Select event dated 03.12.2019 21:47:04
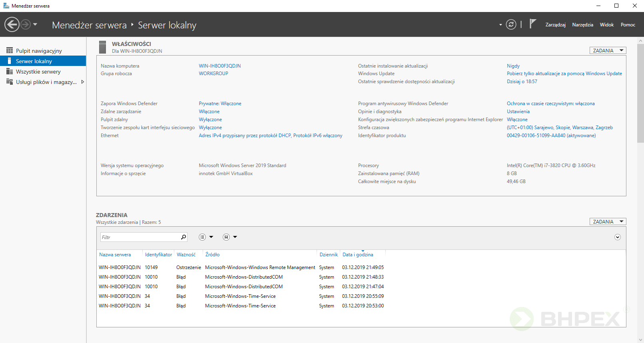This screenshot has height=343, width=644. 361,287
